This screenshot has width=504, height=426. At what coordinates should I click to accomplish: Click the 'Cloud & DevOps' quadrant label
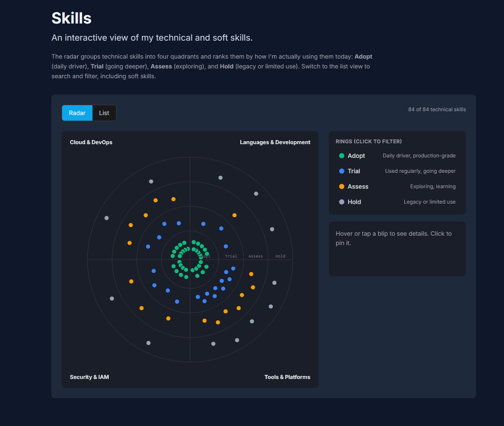coord(91,142)
